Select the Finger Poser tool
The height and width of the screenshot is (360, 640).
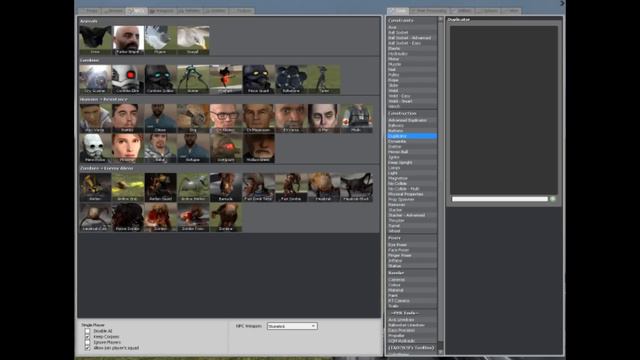411,256
